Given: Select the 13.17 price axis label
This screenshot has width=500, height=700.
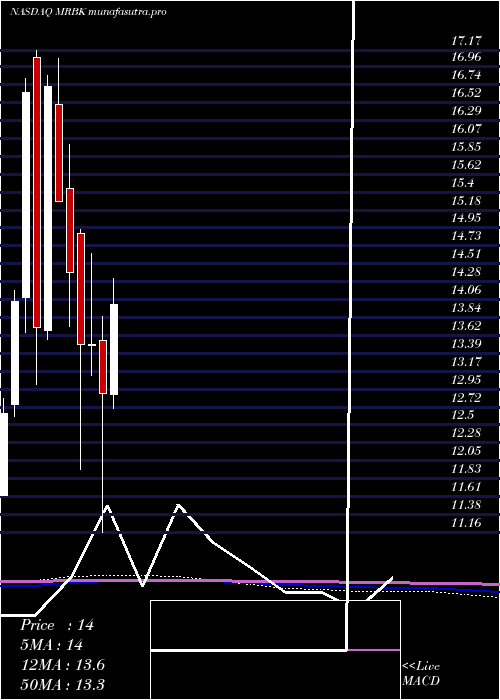Looking at the screenshot, I should point(466,361).
